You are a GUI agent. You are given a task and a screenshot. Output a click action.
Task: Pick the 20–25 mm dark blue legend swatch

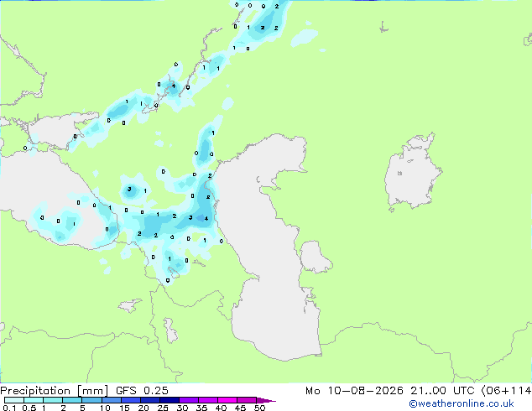tap(150, 400)
